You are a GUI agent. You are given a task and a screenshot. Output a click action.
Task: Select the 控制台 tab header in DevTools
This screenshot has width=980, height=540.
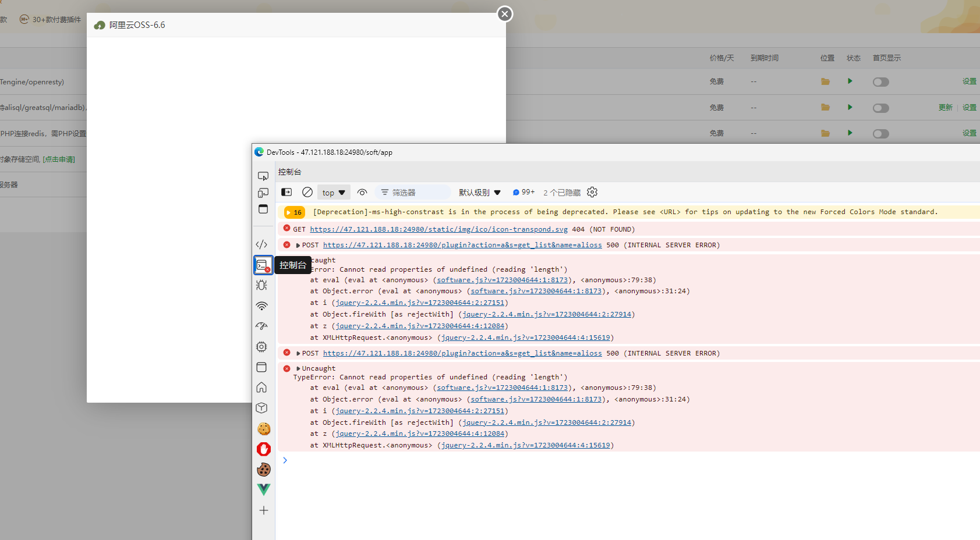pos(289,172)
